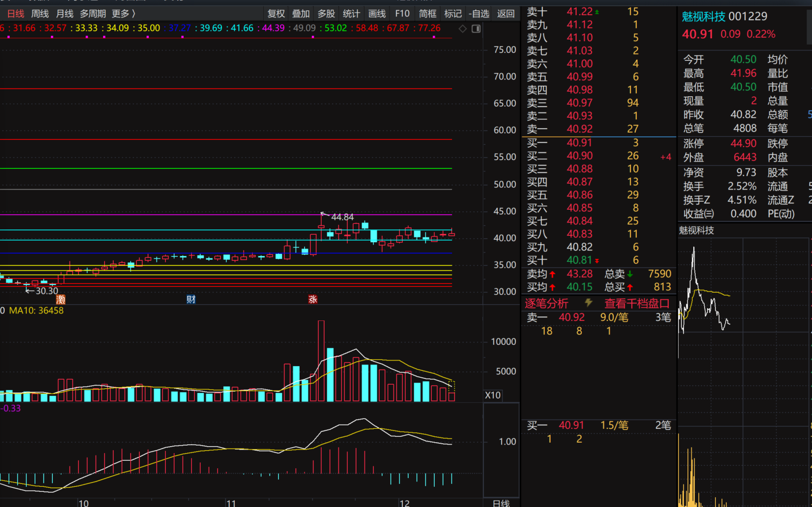Open the F10 company info page
This screenshot has height=507, width=812.
pyautogui.click(x=402, y=13)
